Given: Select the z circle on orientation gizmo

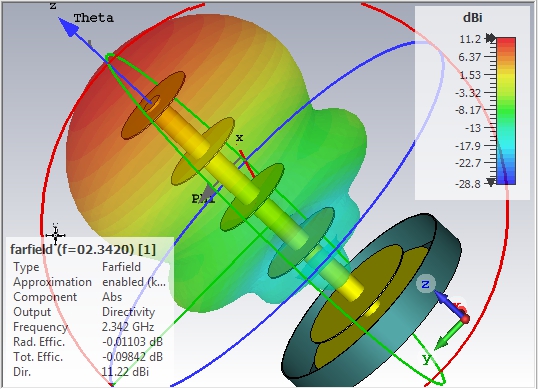Looking at the screenshot, I should point(425,284).
